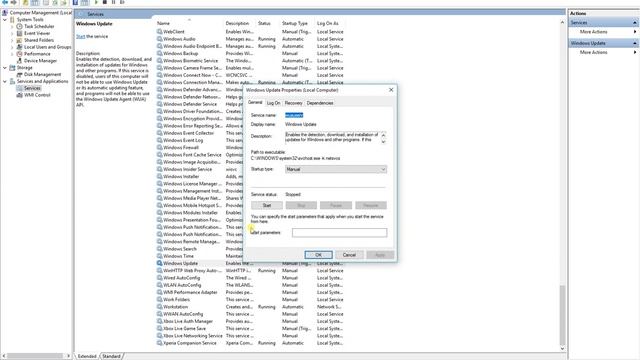Click the gear icon beside Windows Installer
The image size is (640, 360).
pos(160,176)
